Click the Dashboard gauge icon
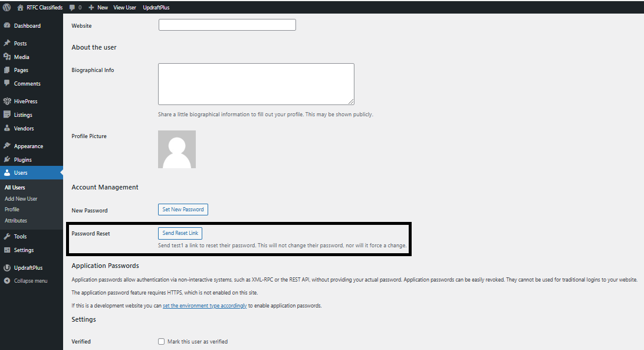The height and width of the screenshot is (350, 644). [x=7, y=25]
